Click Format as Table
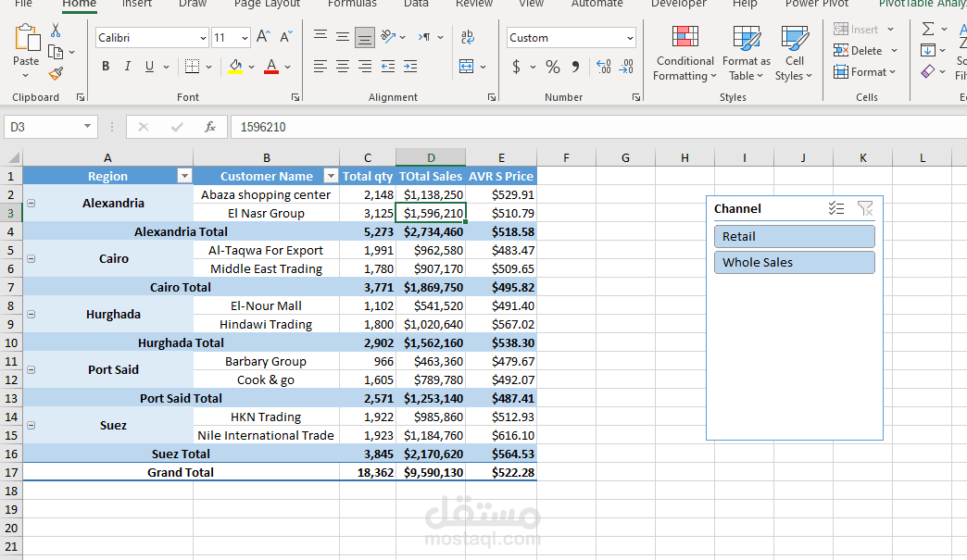 coord(747,54)
